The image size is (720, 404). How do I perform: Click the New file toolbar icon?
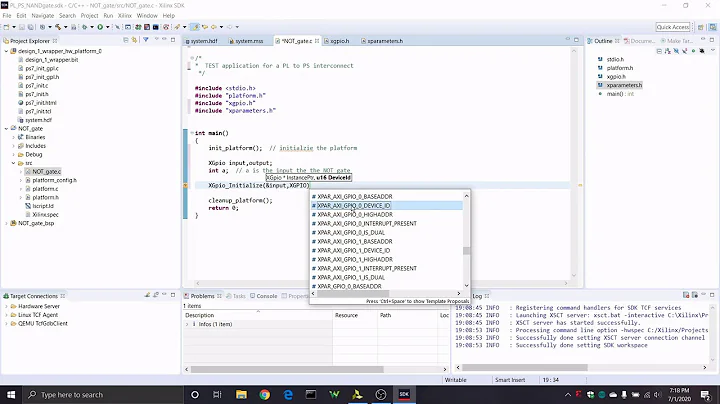pyautogui.click(x=6, y=27)
